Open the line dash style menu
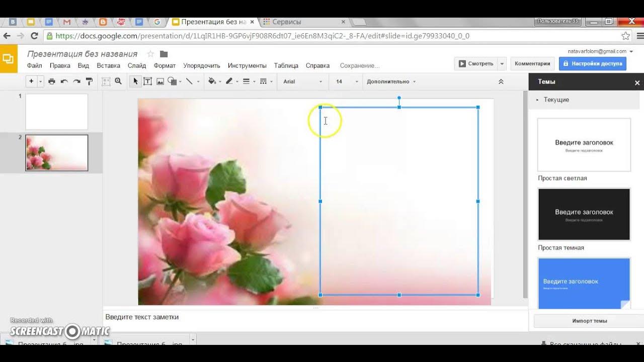The width and height of the screenshot is (644, 362). 263,81
